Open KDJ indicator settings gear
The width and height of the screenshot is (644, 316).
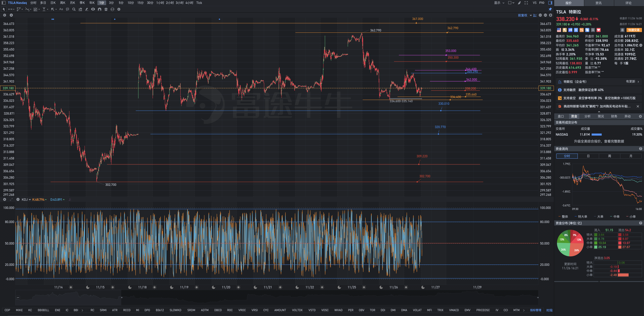5,199
